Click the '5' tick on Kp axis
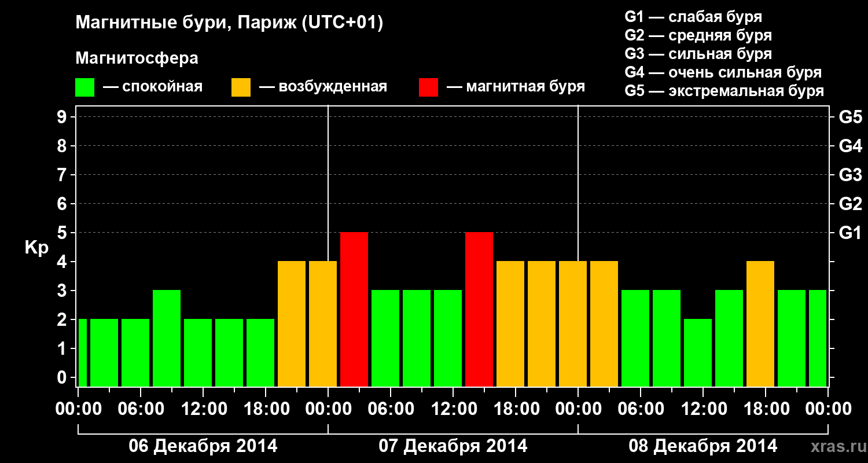 [63, 233]
